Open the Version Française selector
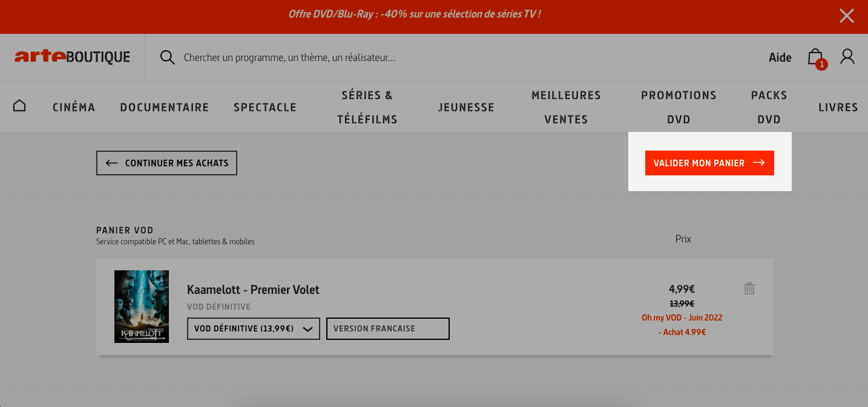This screenshot has height=407, width=868. click(388, 328)
